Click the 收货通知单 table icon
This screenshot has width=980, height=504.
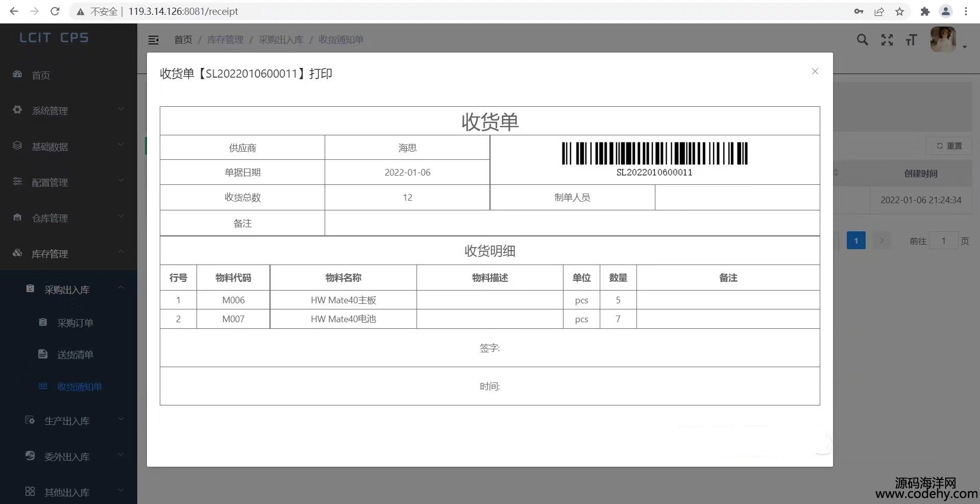coord(43,386)
